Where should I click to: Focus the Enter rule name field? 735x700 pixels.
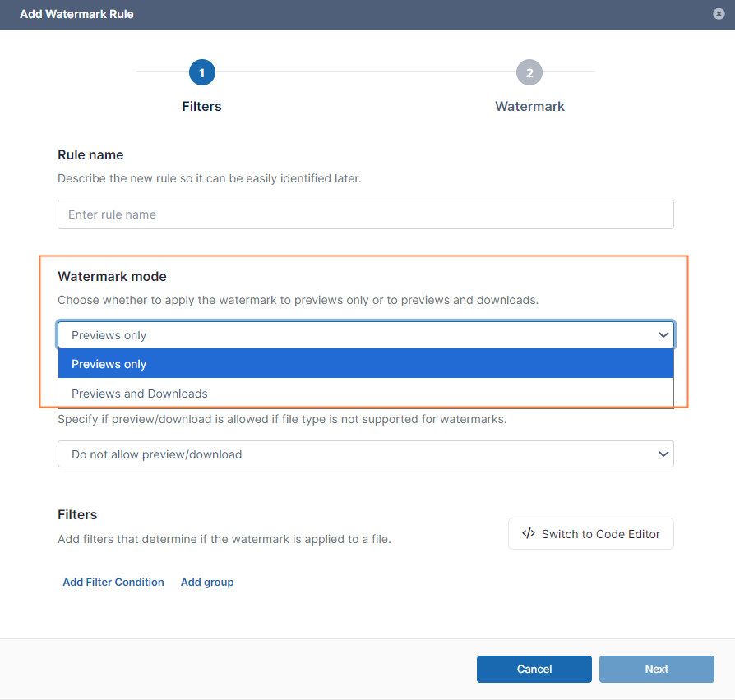[x=366, y=214]
